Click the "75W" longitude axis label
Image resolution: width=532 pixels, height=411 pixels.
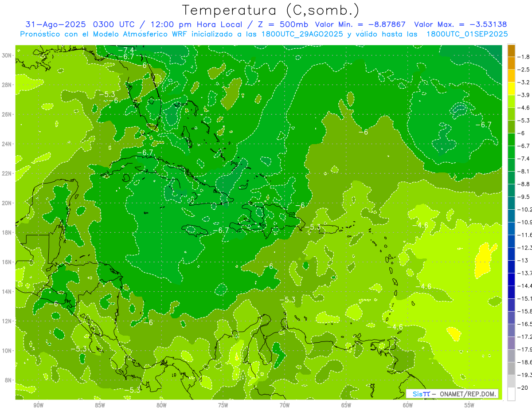(223, 405)
